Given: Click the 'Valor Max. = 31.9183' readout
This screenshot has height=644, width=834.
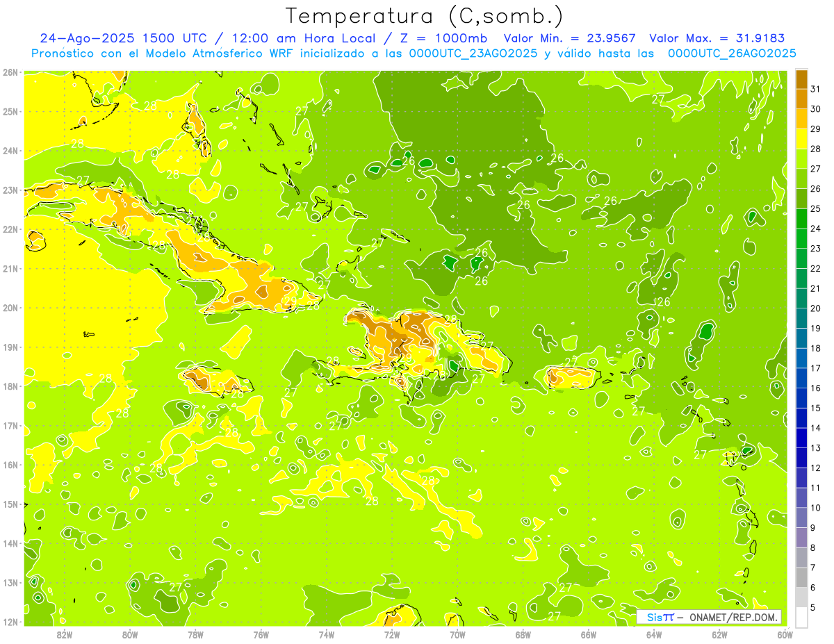Looking at the screenshot, I should coord(717,38).
